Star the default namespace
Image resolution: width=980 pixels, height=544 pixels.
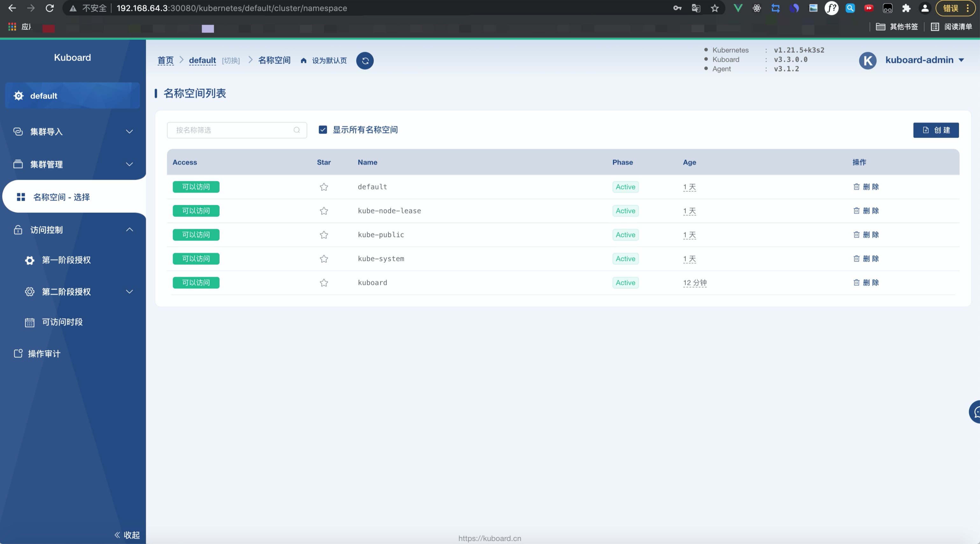click(324, 187)
